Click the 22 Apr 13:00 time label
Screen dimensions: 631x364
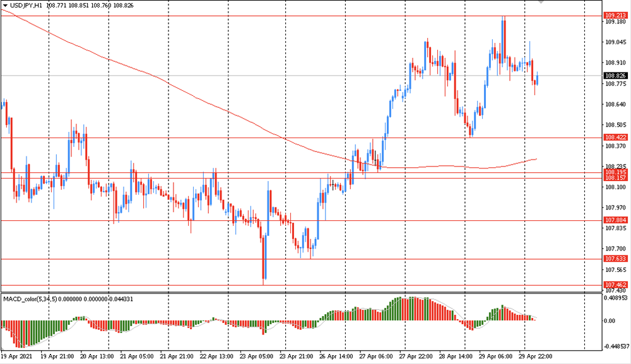point(216,356)
